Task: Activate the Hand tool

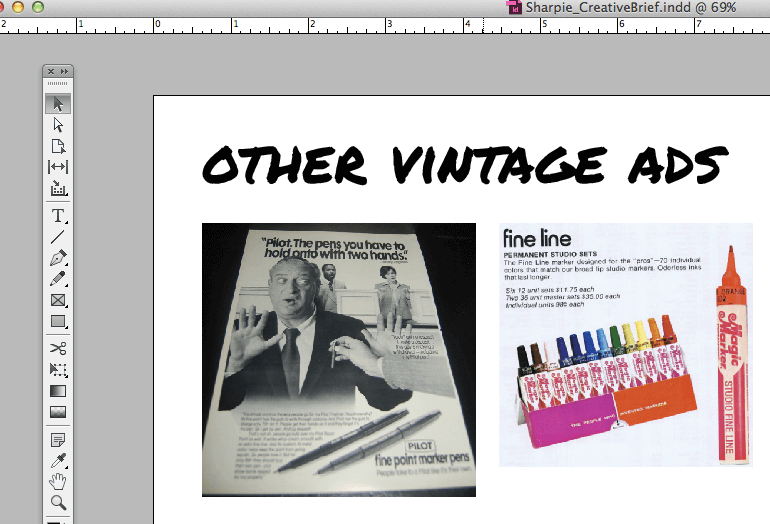Action: pos(58,482)
